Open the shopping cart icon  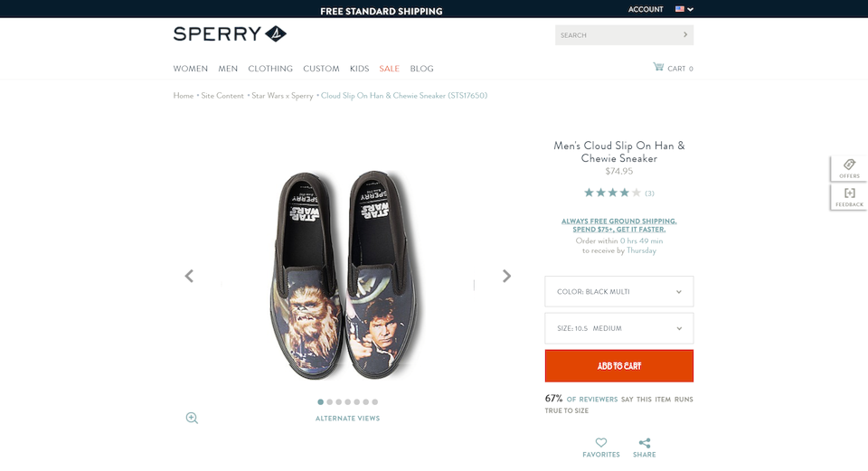coord(658,68)
